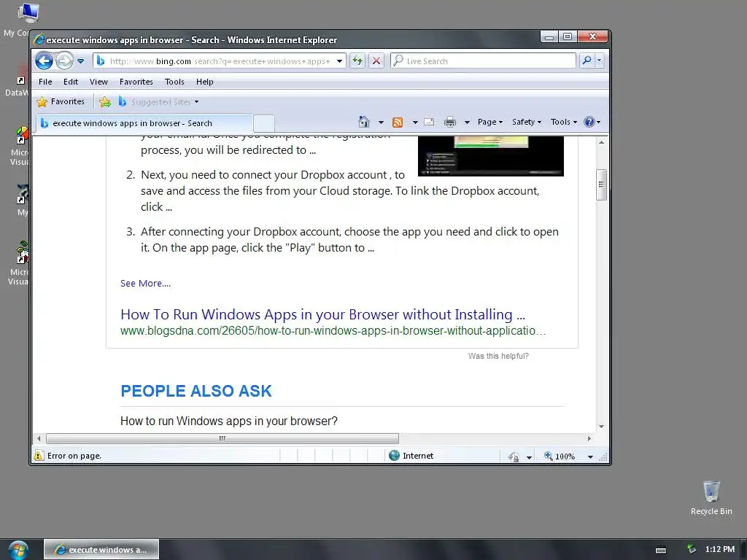
Task: Click the Internet Explorer taskbar button
Action: pyautogui.click(x=101, y=550)
